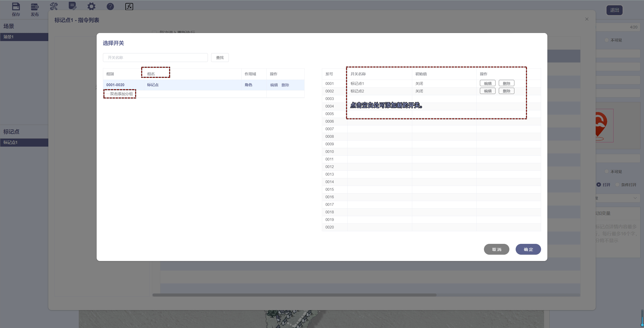Click the 查找 search button
The height and width of the screenshot is (328, 644).
[220, 58]
